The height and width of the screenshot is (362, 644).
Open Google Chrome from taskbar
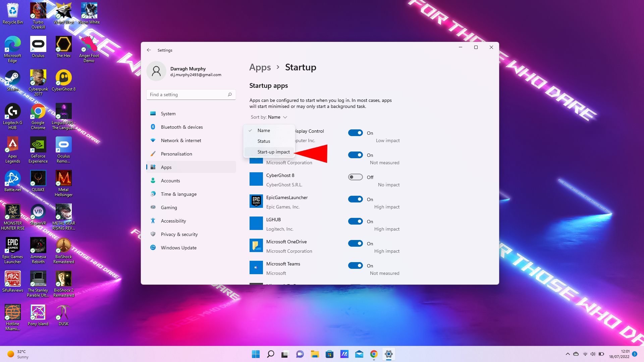pos(374,354)
